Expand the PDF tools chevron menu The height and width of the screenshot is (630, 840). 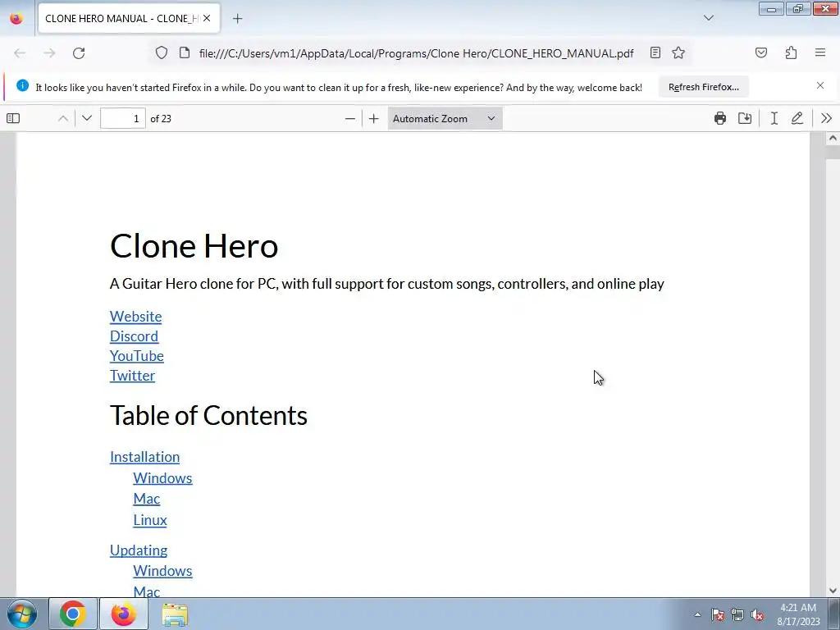click(826, 118)
